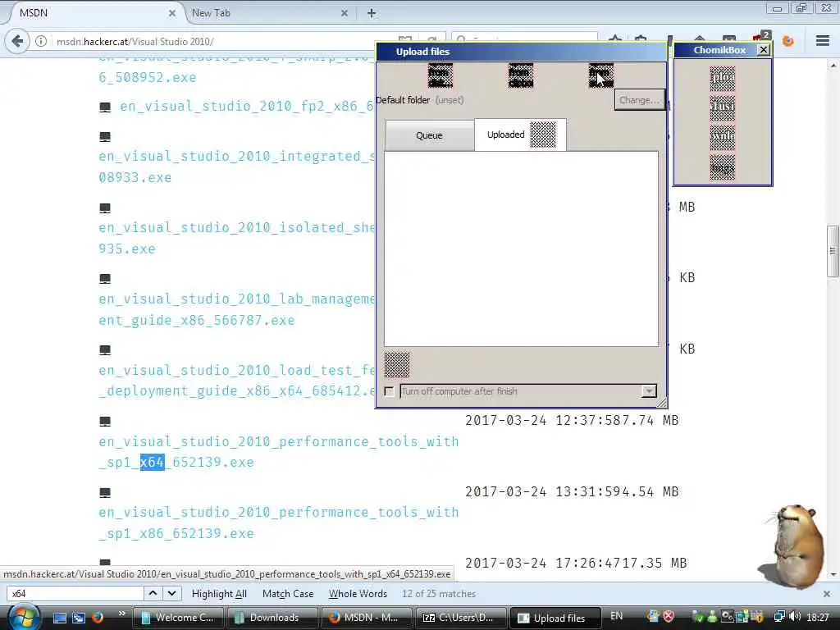The height and width of the screenshot is (630, 840).
Task: Close the MSDN browser tab
Action: [x=172, y=13]
